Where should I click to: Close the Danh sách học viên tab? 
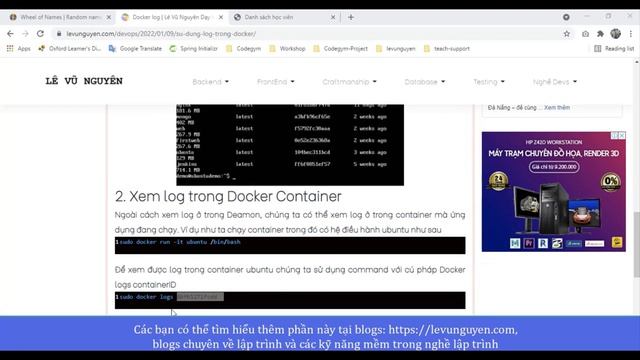tap(333, 17)
